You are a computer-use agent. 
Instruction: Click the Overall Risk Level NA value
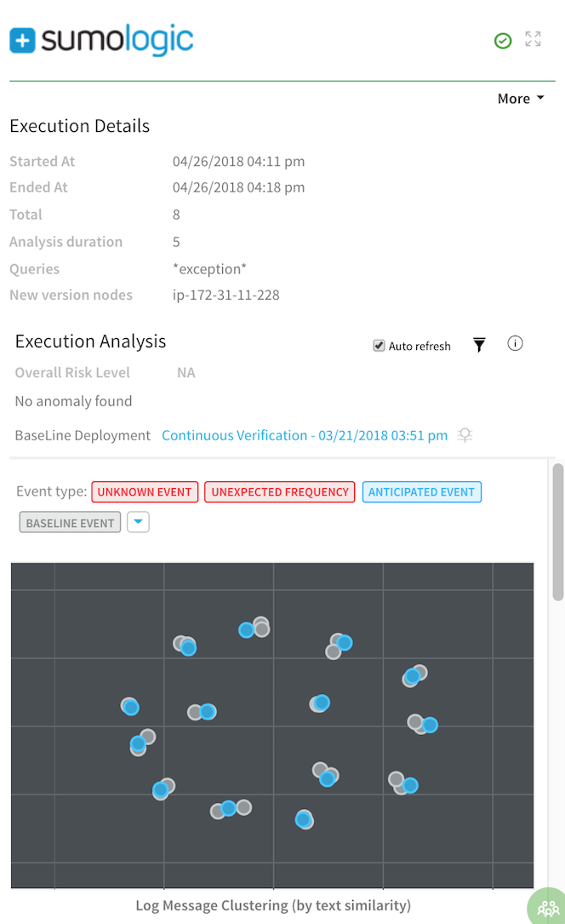click(186, 373)
